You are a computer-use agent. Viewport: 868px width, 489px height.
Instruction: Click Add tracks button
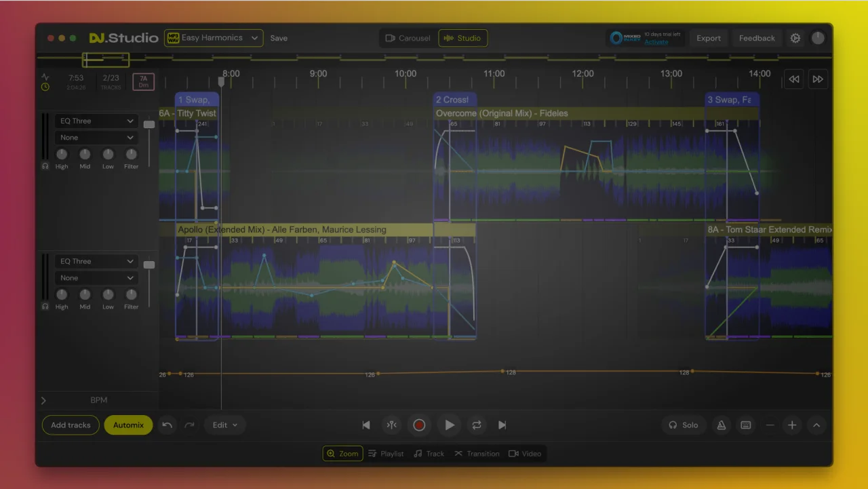(71, 425)
